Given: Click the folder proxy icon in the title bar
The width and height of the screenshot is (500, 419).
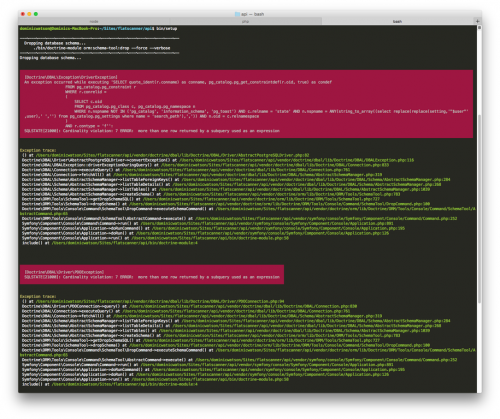Looking at the screenshot, I should 237,14.
